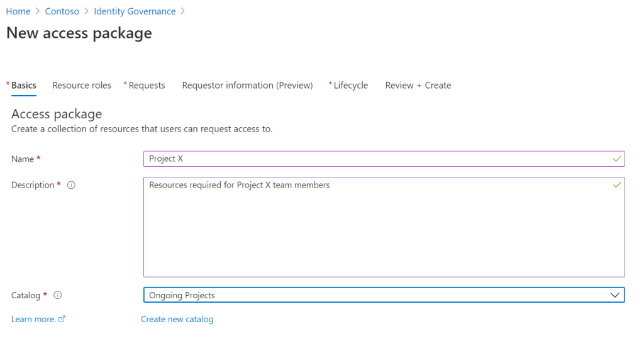Click the external link icon after Learn more

pos(62,319)
